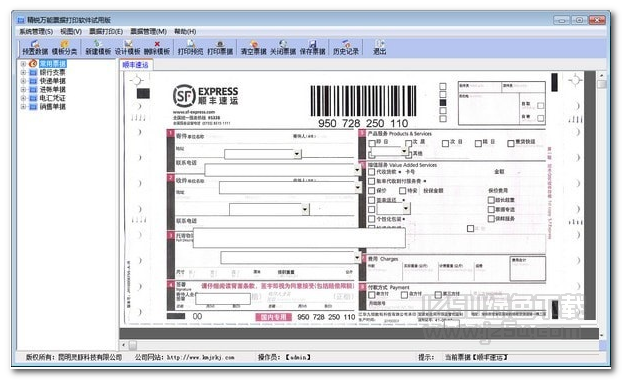Click the horizontal scrollbar left arrow
Screen dimensions: 622x380
(x=124, y=345)
